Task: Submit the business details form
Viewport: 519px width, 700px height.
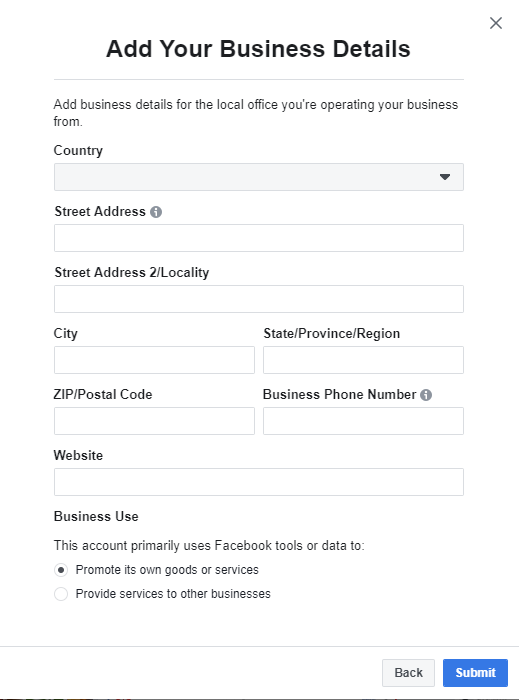Action: tap(475, 673)
